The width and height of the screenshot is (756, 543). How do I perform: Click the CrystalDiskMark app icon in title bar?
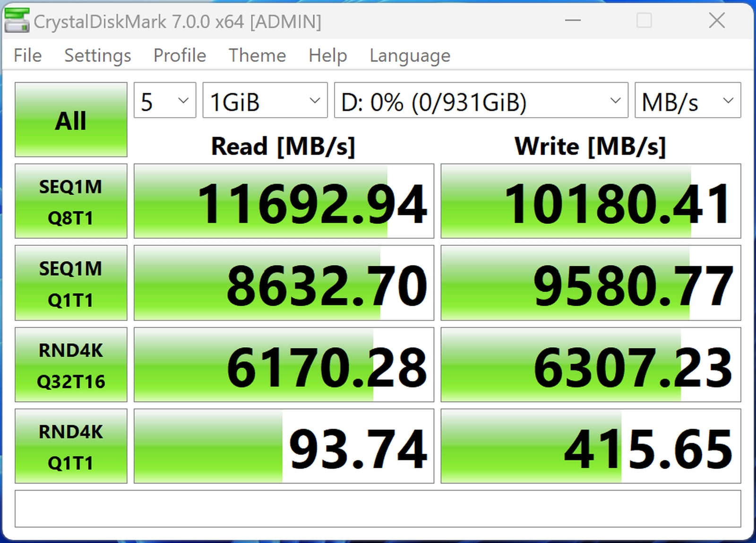[x=17, y=21]
